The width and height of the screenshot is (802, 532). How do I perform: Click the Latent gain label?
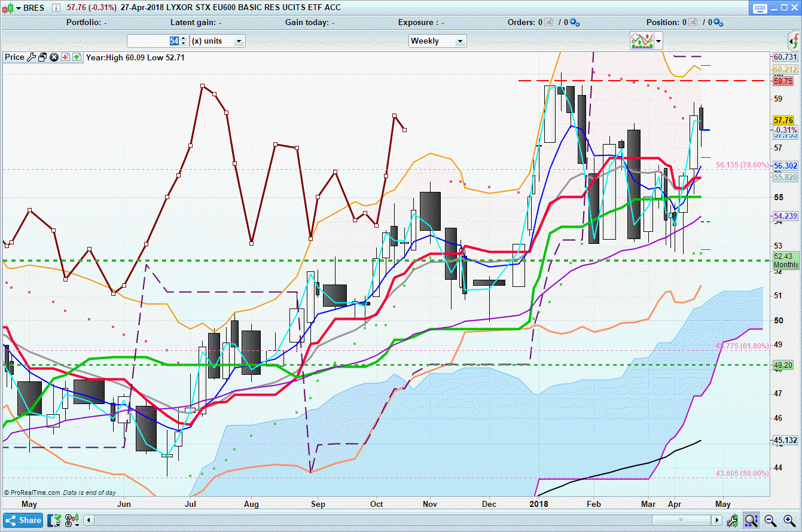pyautogui.click(x=196, y=23)
